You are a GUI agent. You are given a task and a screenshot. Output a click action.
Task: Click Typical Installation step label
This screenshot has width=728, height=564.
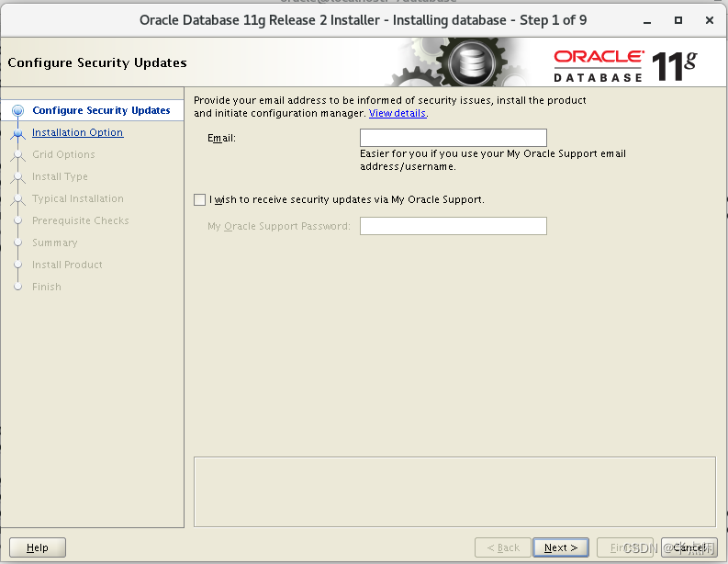[78, 198]
